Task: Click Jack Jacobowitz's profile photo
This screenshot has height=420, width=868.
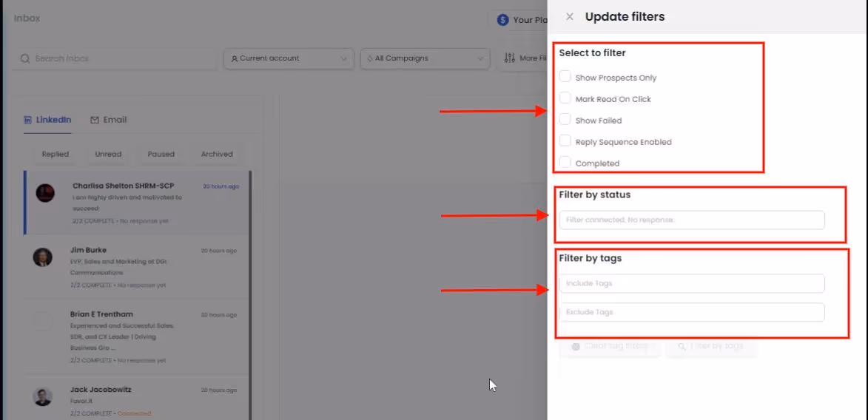Action: (x=43, y=397)
